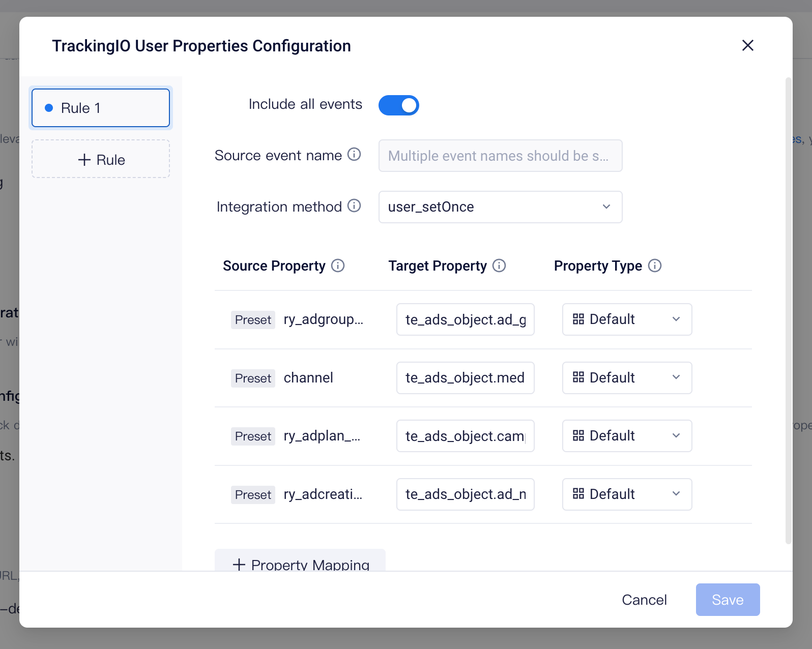Click the Save button

728,600
